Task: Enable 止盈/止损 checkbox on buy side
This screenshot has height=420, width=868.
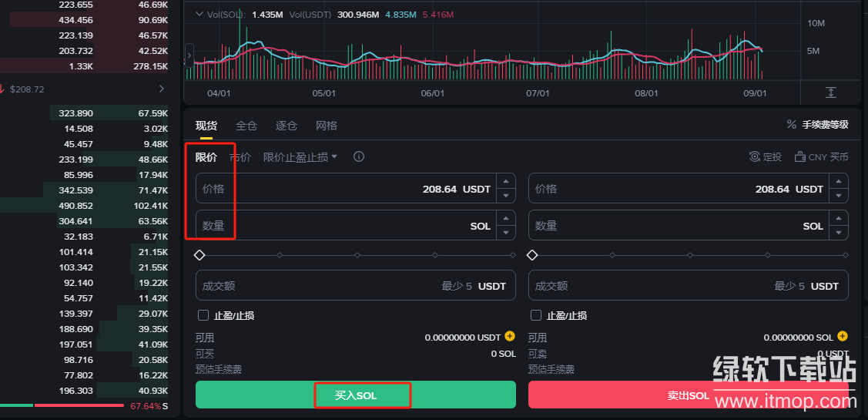Action: [203, 315]
